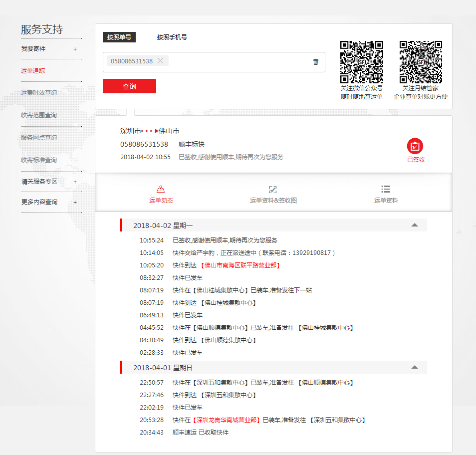Click the 08:32:27 快件已发车 entry
The width and height of the screenshot is (476, 455).
[171, 278]
